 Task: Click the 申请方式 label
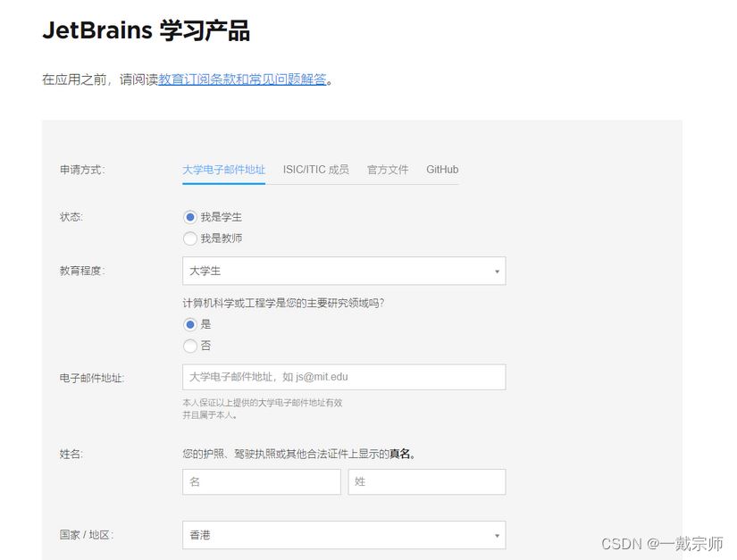(x=82, y=170)
